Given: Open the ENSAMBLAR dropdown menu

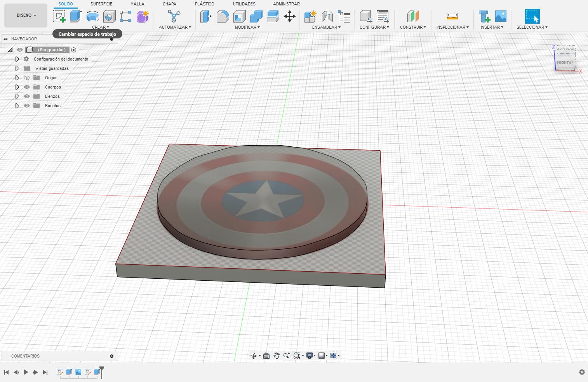Looking at the screenshot, I should [x=326, y=27].
